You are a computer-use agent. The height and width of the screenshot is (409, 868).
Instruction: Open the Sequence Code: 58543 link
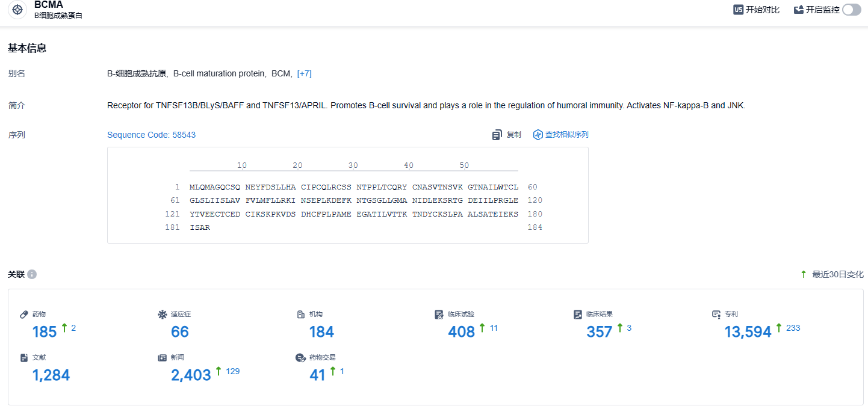tap(151, 135)
